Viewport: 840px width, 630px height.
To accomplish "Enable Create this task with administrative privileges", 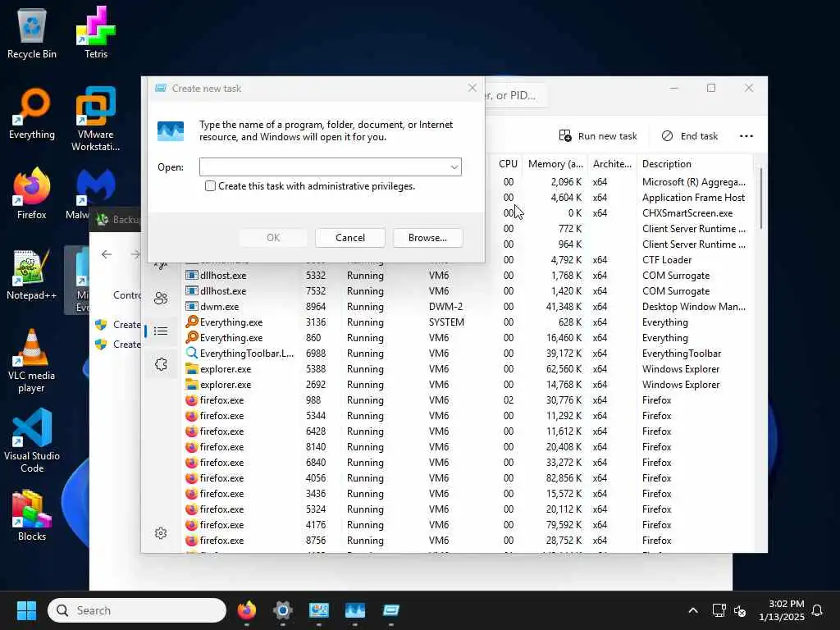I will [210, 186].
